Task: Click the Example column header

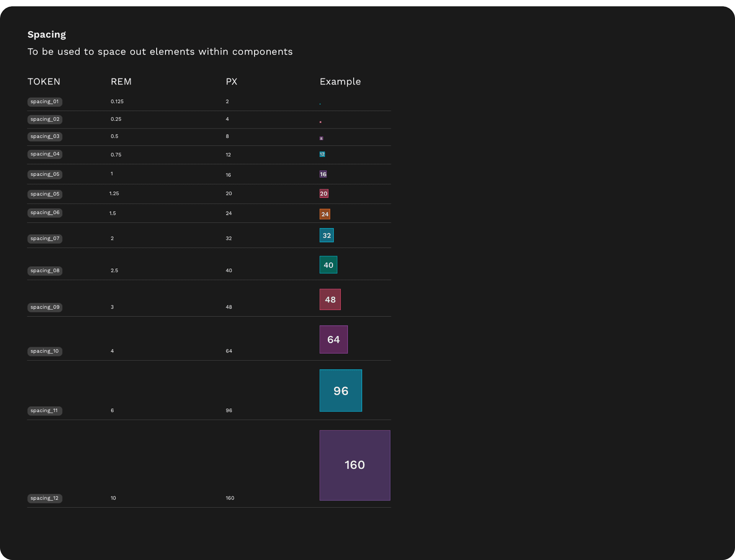Action: point(340,82)
